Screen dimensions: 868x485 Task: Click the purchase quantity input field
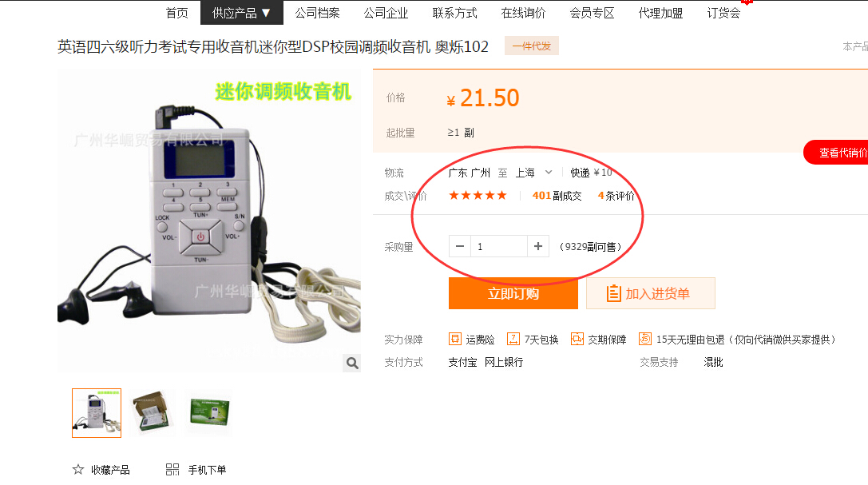499,246
